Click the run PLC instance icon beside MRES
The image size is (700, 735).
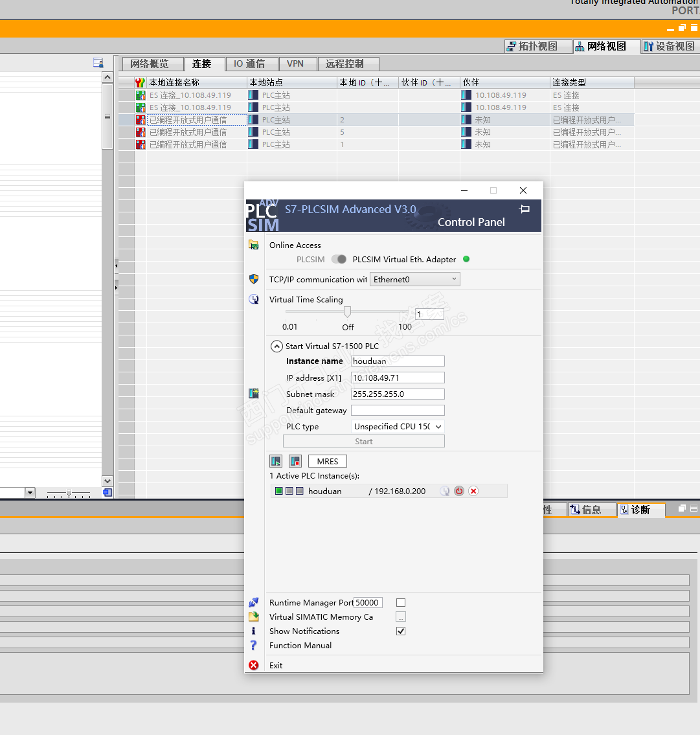click(x=276, y=461)
